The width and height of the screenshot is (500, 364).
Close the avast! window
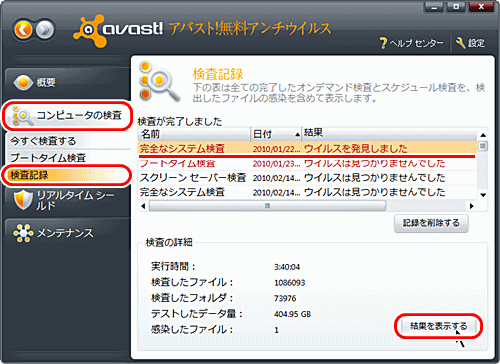click(x=481, y=6)
